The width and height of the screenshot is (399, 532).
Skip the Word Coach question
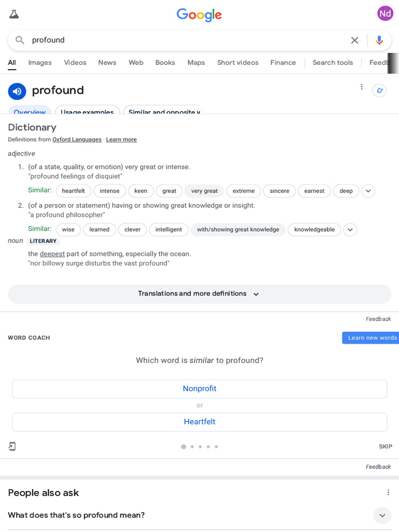[x=385, y=446]
